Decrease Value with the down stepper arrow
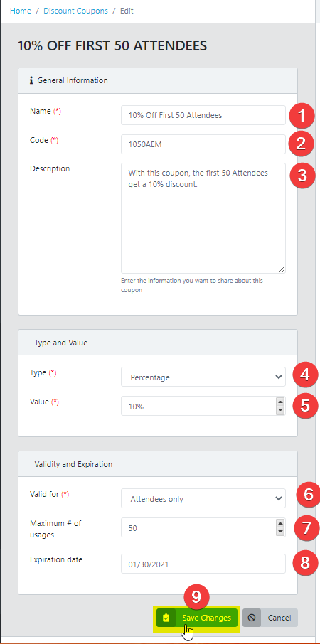The image size is (320, 644). click(x=281, y=409)
